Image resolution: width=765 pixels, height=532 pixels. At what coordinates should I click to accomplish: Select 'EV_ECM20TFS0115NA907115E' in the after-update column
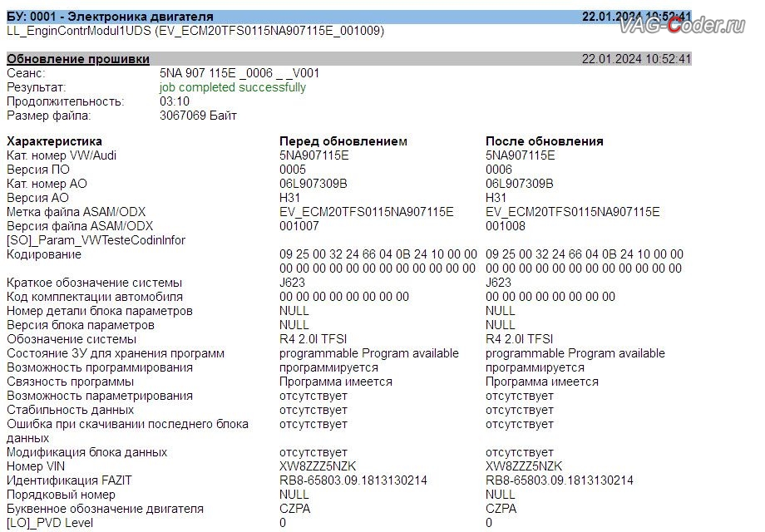pos(572,212)
